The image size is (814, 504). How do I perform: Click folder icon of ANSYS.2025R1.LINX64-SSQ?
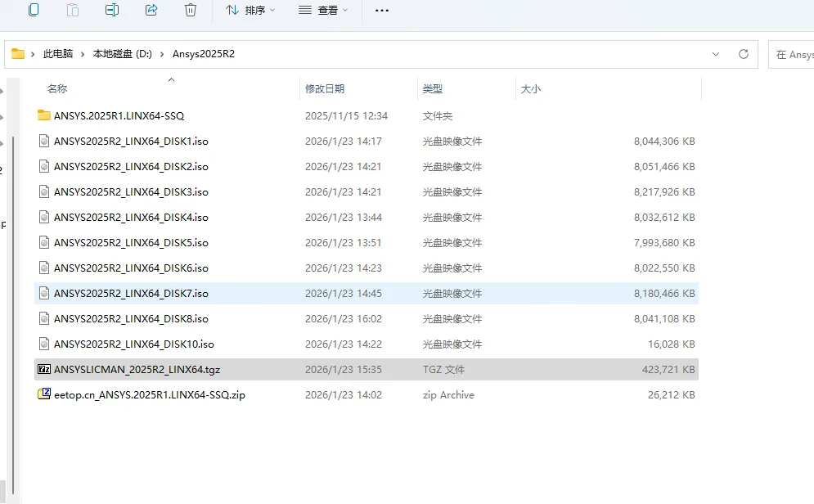43,115
